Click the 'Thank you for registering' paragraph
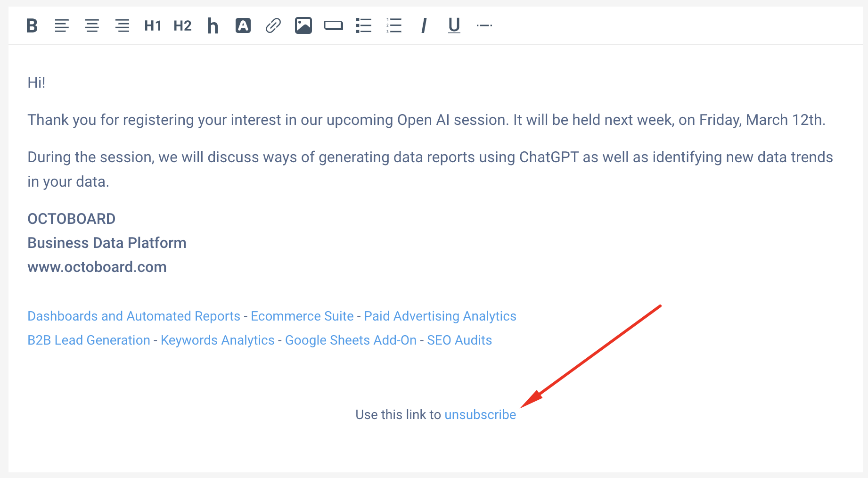Image resolution: width=868 pixels, height=478 pixels. pyautogui.click(x=426, y=120)
